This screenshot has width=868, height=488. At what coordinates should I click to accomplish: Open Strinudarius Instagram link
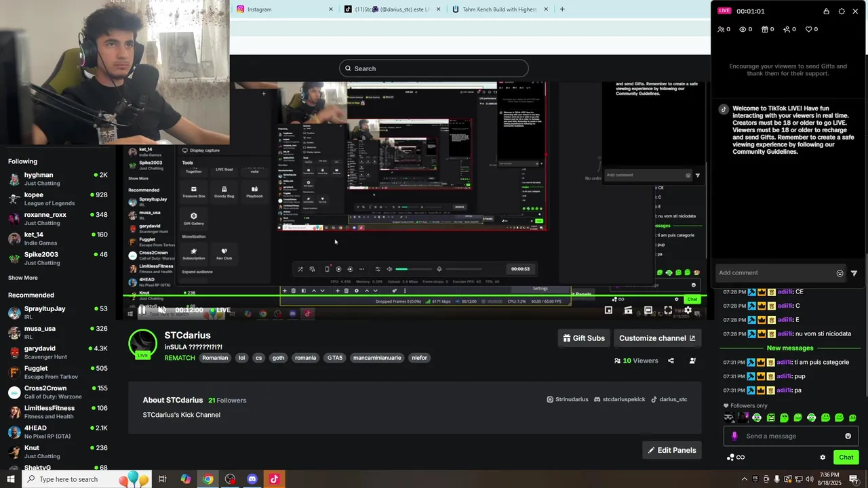568,399
